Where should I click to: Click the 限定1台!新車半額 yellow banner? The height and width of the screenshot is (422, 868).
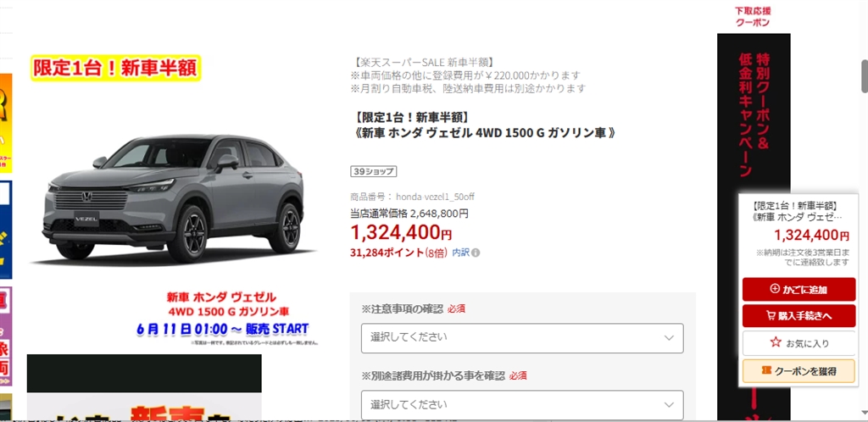(114, 68)
